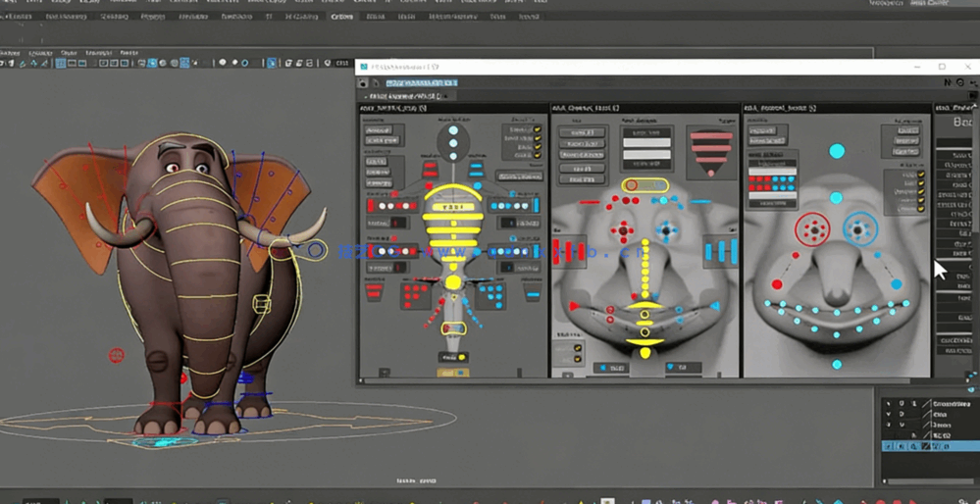Click the red eye ring in the right face picker

[x=812, y=229]
